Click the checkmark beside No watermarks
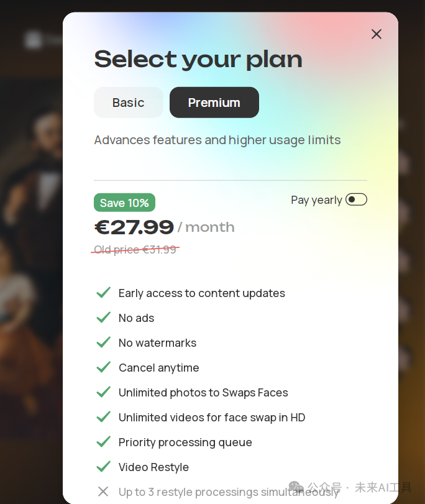Screen dimensions: 425x504 [103, 342]
